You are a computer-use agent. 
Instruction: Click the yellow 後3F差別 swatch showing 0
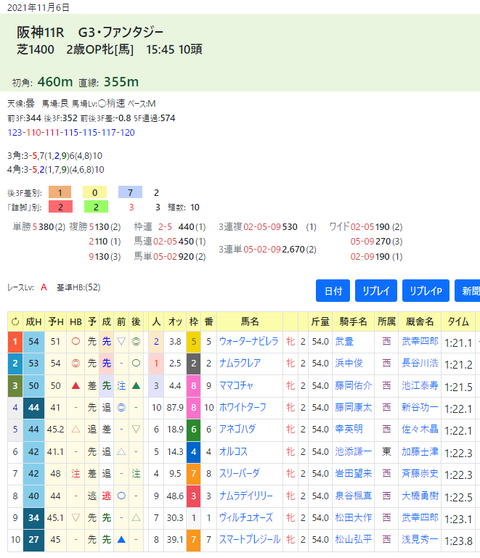point(95,193)
